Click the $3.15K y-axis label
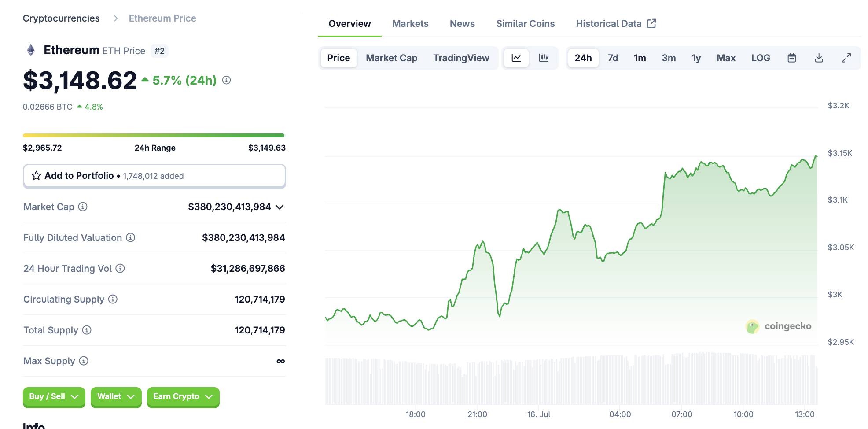 point(840,153)
